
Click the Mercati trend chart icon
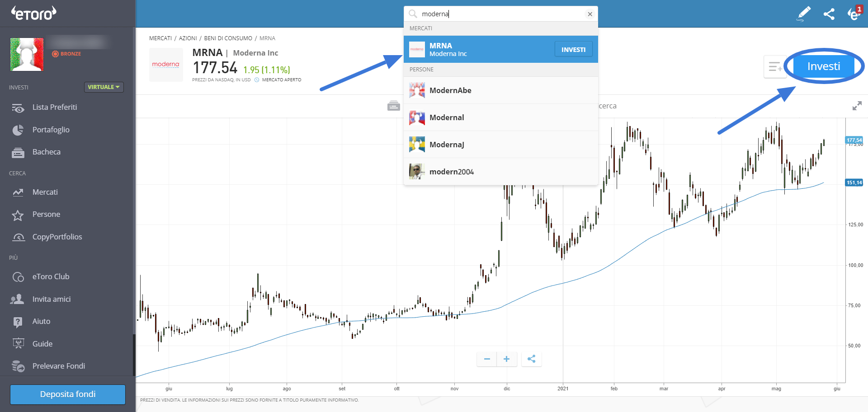[x=18, y=192]
